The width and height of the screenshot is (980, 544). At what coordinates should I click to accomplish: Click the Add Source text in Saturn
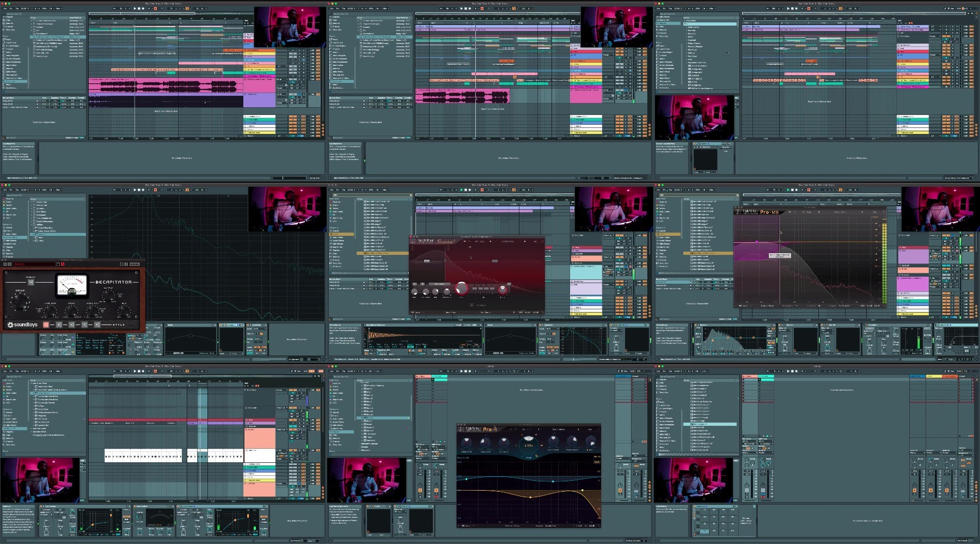[481, 305]
